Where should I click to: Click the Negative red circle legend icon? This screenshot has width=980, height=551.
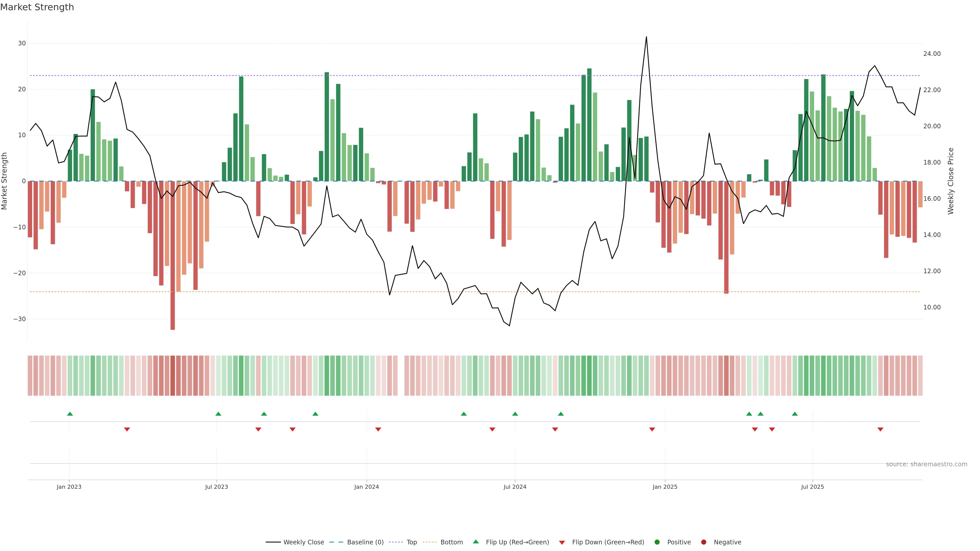703,542
